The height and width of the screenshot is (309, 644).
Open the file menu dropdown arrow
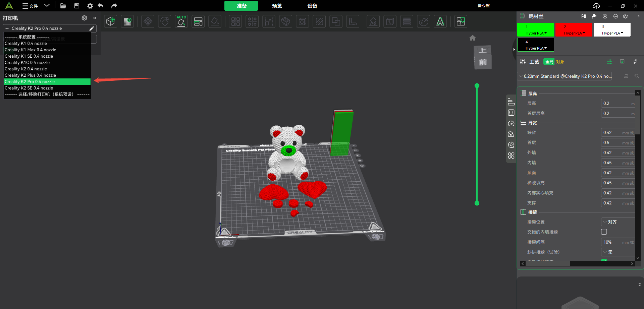[47, 6]
